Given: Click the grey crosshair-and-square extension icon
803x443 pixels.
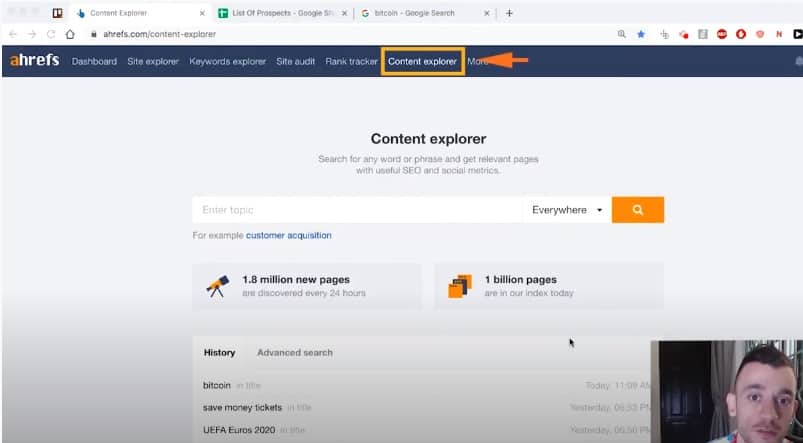Looking at the screenshot, I should point(665,34).
